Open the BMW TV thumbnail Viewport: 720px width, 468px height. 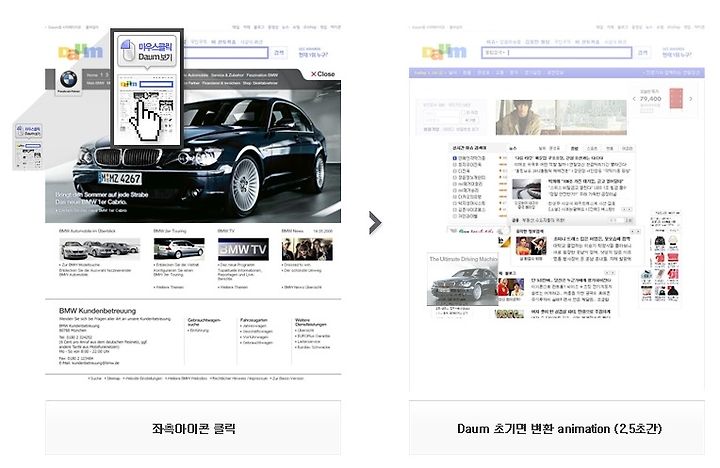(x=243, y=249)
